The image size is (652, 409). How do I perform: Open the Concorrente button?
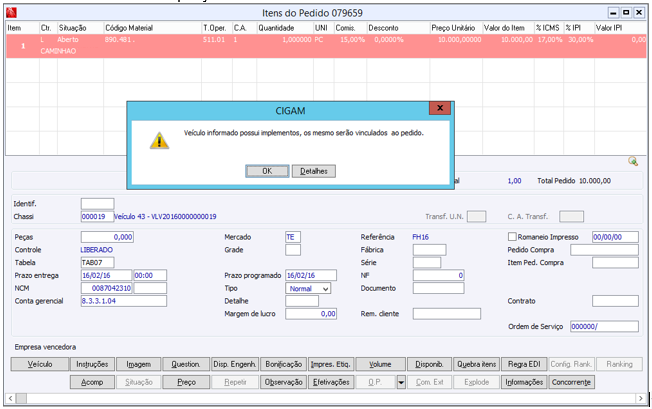pos(571,382)
